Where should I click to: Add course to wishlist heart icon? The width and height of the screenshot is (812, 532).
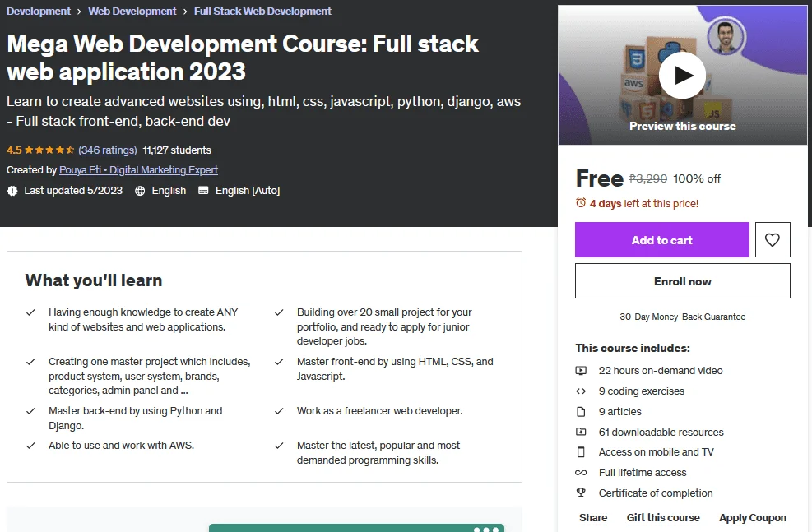[773, 239]
